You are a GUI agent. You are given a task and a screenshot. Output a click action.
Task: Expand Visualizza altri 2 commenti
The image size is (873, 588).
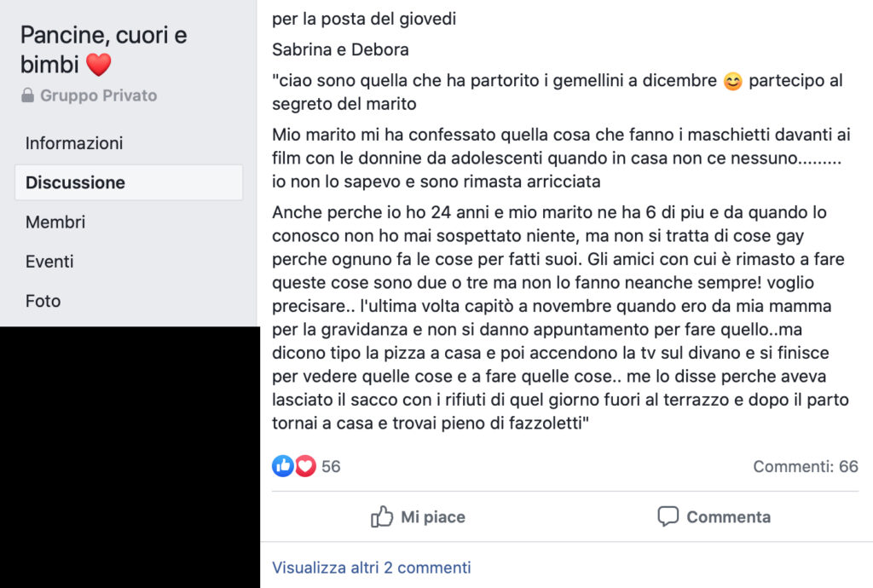pos(372,568)
